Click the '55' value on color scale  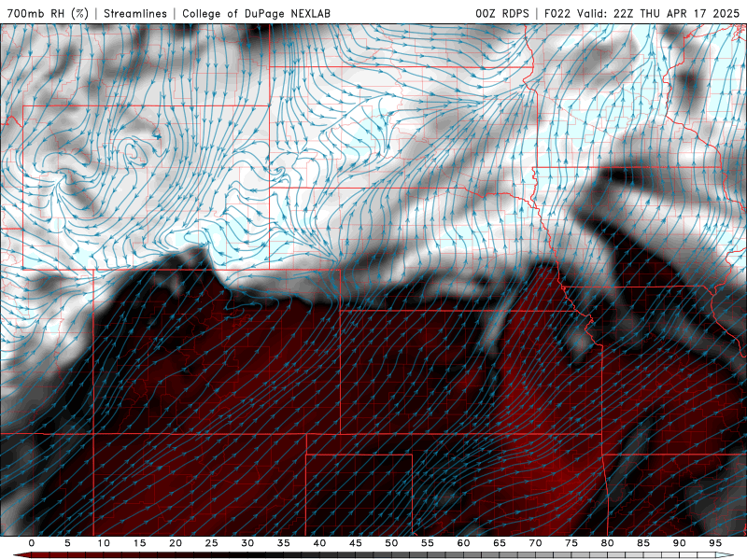click(x=428, y=543)
